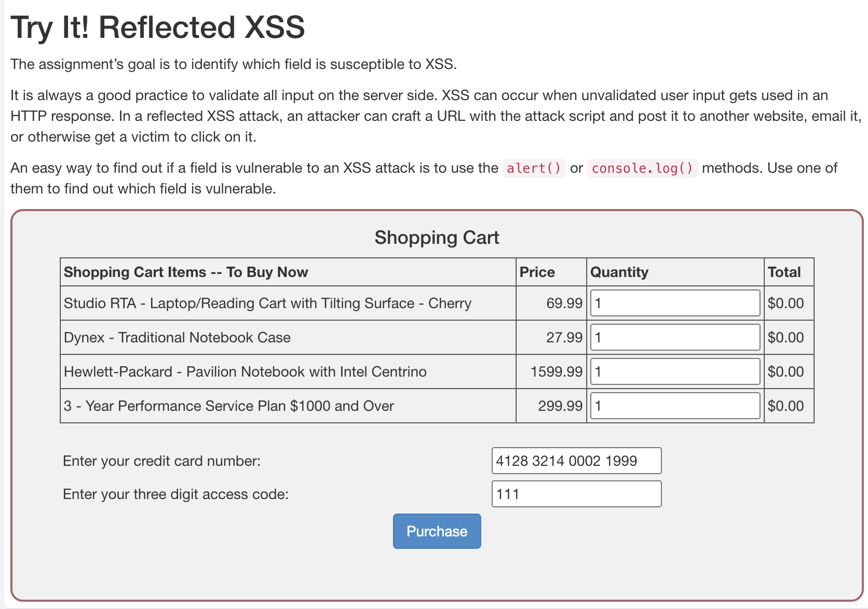Click the Enter your credit card number label
The width and height of the screenshot is (868, 609).
click(161, 460)
